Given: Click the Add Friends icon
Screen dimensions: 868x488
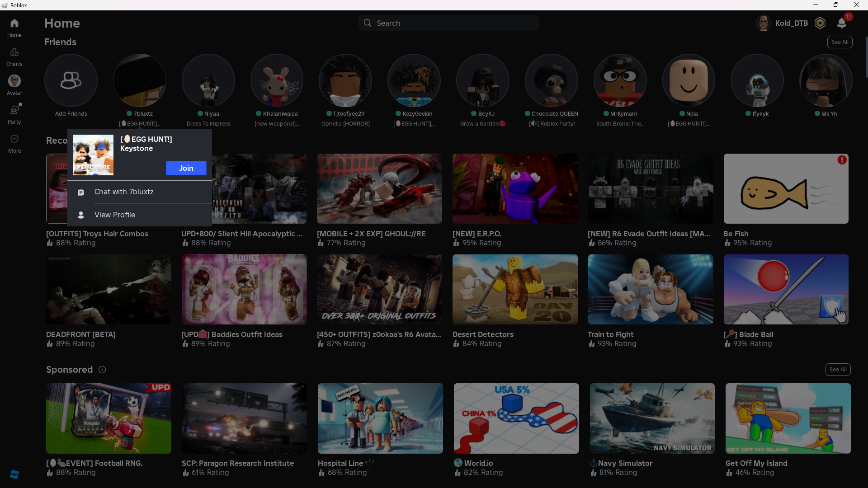Looking at the screenshot, I should coord(71,80).
